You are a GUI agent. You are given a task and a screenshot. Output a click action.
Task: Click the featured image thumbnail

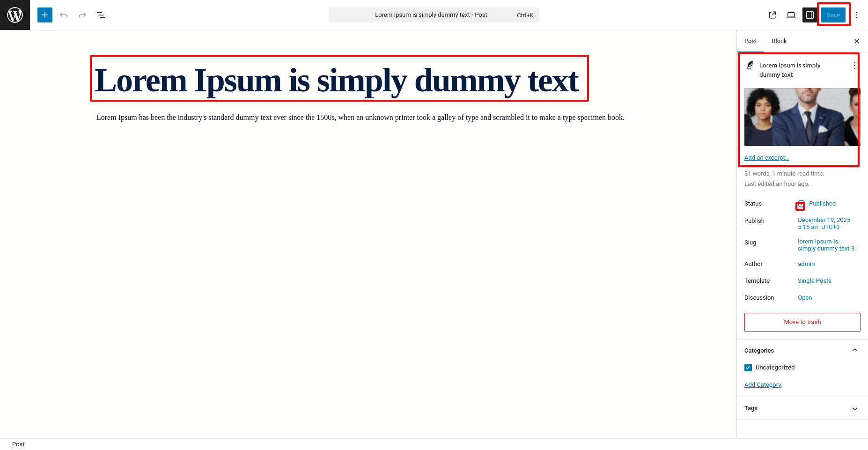[802, 117]
